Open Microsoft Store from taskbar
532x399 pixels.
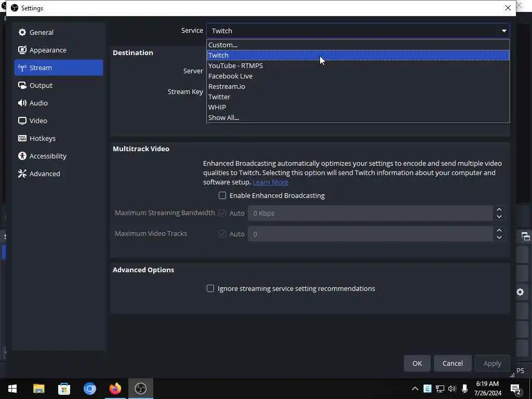(x=64, y=389)
